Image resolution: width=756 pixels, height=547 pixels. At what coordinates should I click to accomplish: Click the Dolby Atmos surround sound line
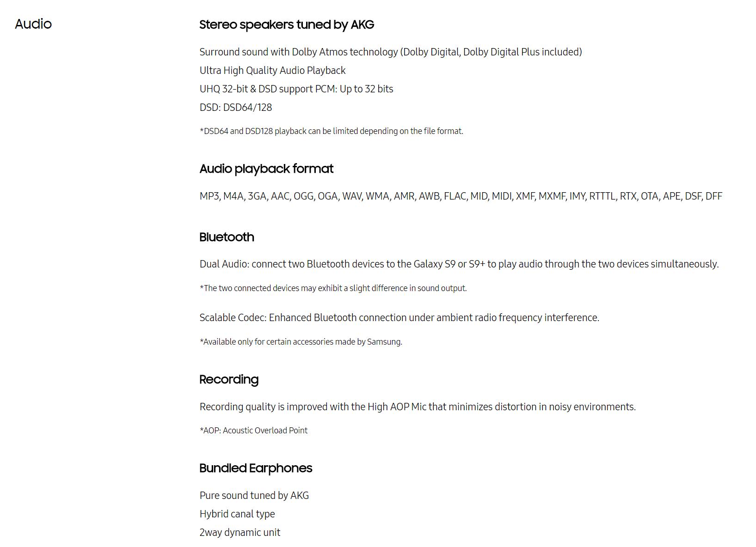click(x=390, y=52)
